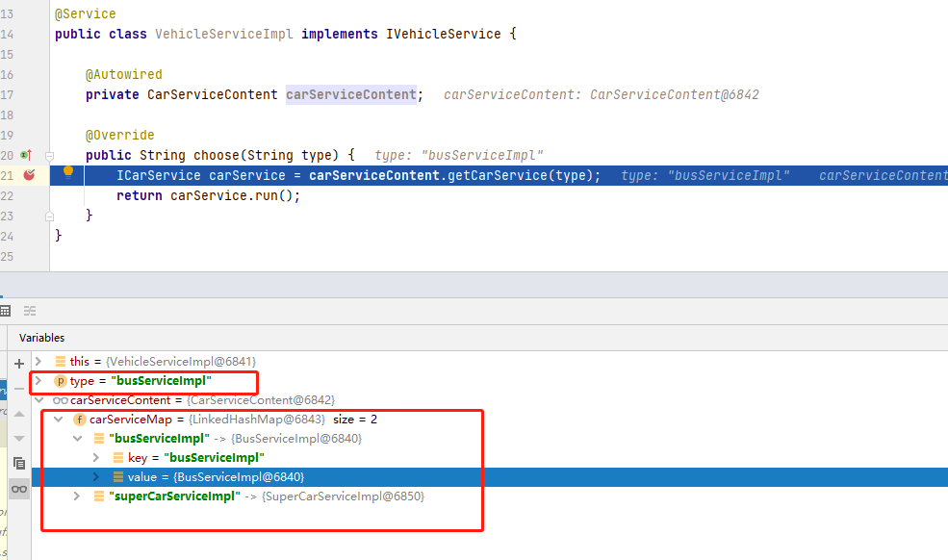Click the carServiceContent field name on line 17
Viewport: 948px width, 560px height.
pos(350,94)
